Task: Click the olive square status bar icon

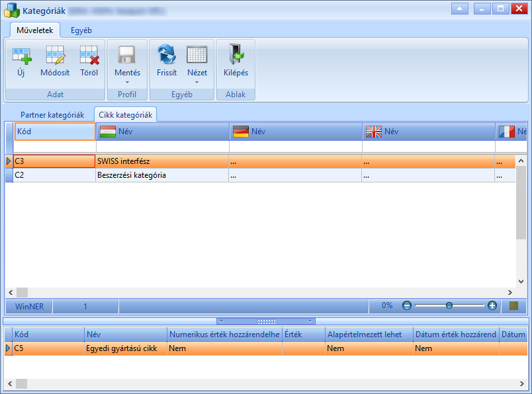Action: (x=513, y=306)
